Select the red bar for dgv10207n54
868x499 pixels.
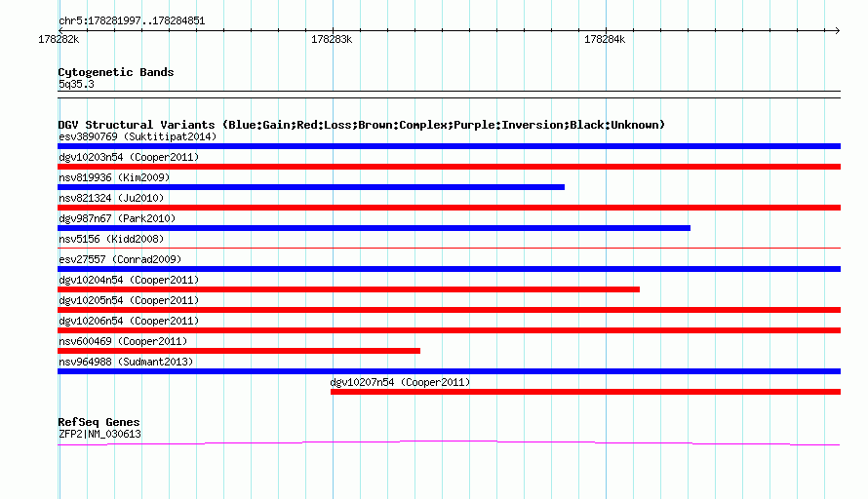586,392
